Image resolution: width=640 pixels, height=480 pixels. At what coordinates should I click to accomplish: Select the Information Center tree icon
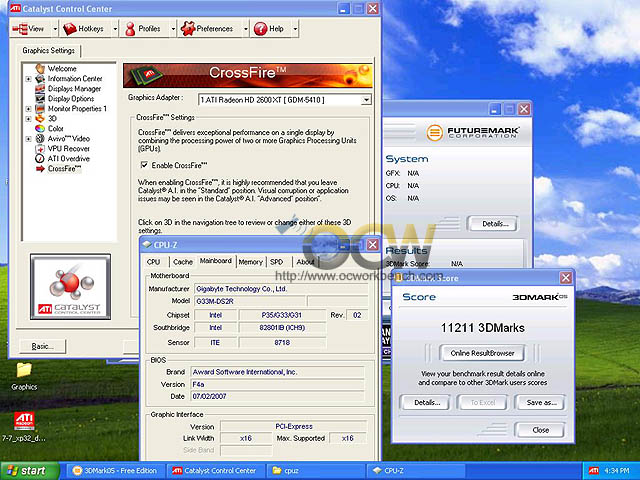[x=40, y=78]
